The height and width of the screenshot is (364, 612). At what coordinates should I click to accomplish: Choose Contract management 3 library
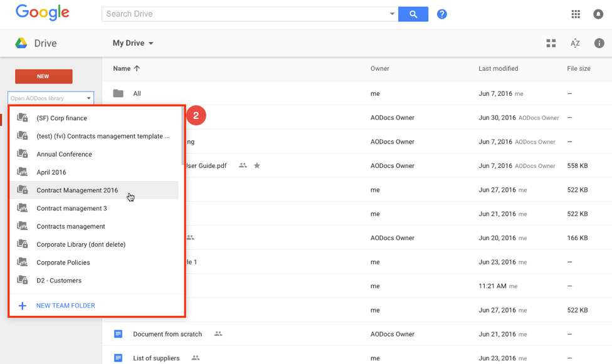click(x=94, y=208)
